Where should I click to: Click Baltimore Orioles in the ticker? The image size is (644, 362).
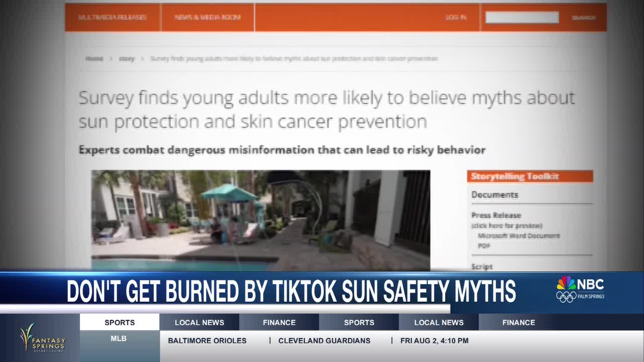(207, 340)
